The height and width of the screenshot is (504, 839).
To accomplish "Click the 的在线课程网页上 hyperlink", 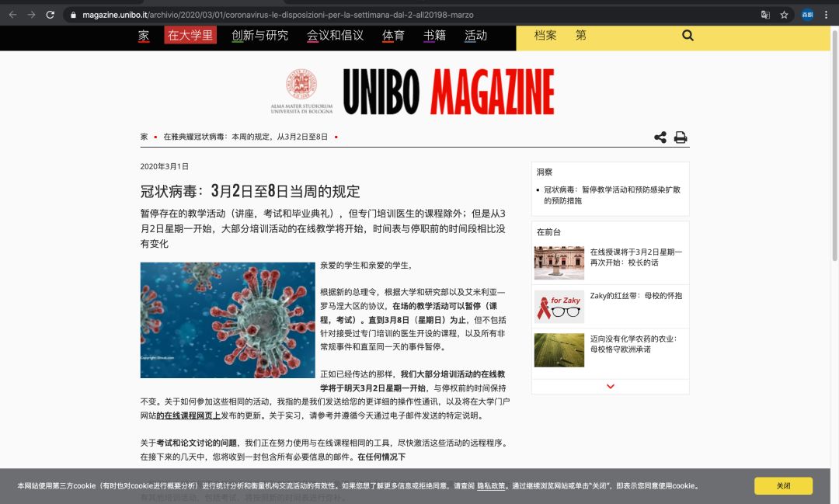I will pos(188,415).
